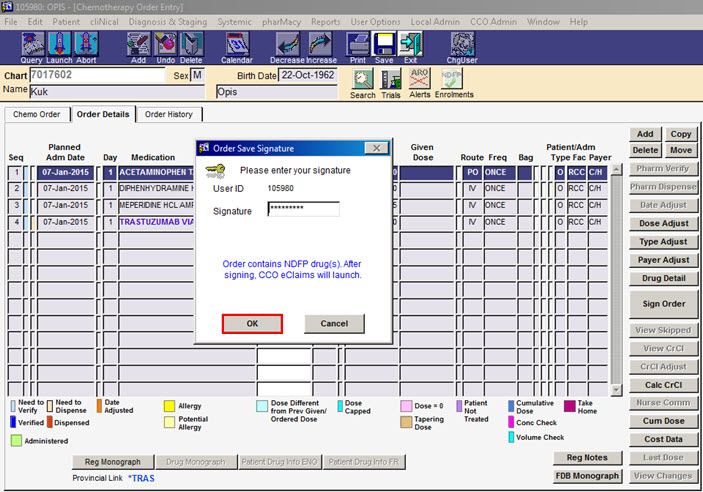Screen dimensions: 703x492
Task: Click the Undo toolbar icon
Action: 165,44
